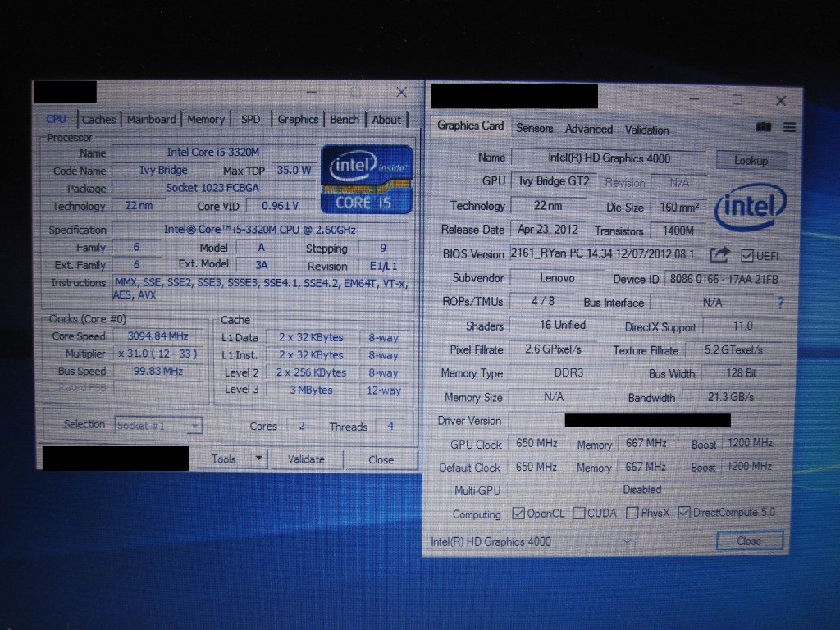The height and width of the screenshot is (630, 840).
Task: Click the Texture Fillrate value '5.2 GTexel/s'
Action: coord(733,349)
